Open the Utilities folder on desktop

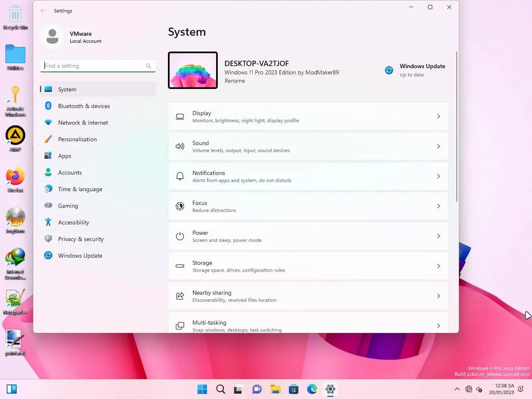[x=15, y=57]
